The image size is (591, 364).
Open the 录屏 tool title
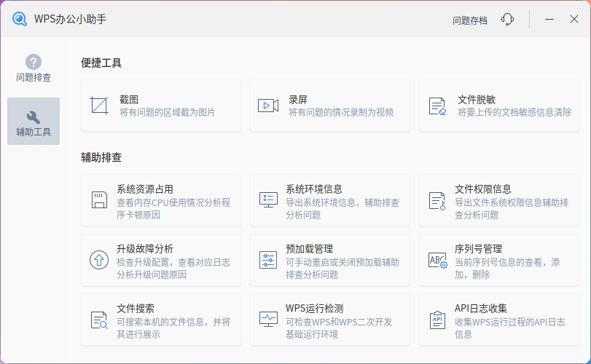point(298,100)
